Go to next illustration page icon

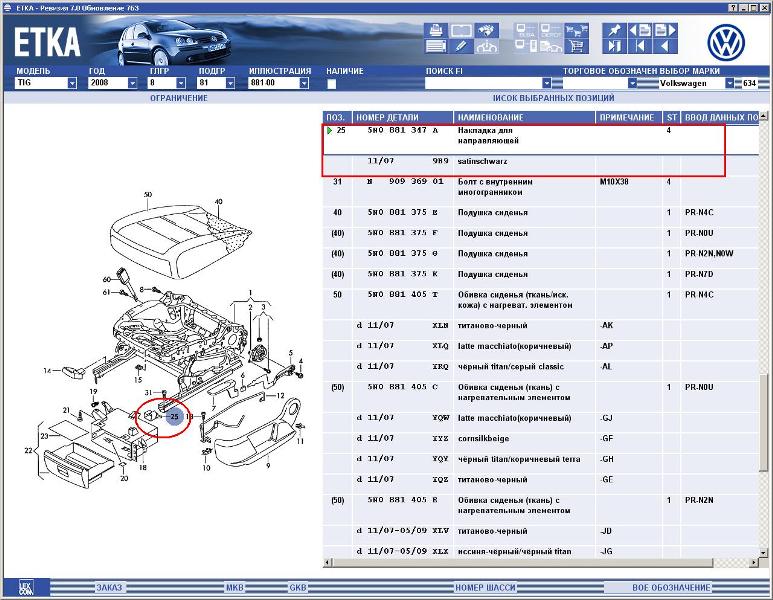(x=666, y=30)
